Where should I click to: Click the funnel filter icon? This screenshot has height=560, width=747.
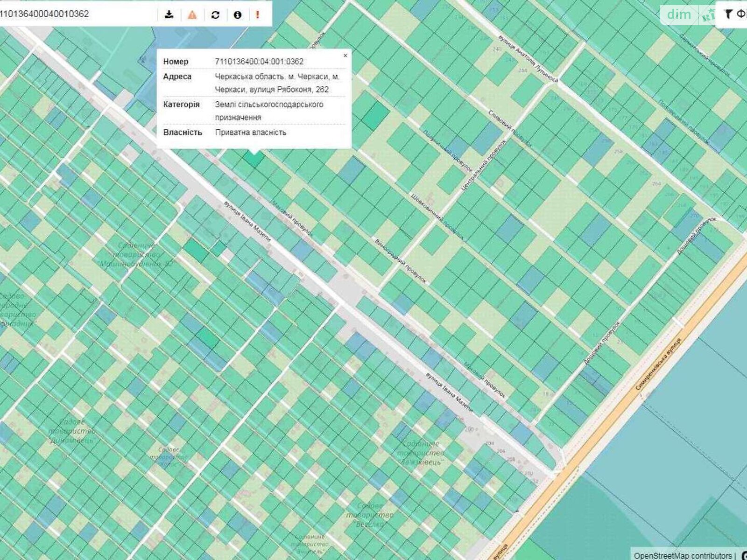[728, 14]
